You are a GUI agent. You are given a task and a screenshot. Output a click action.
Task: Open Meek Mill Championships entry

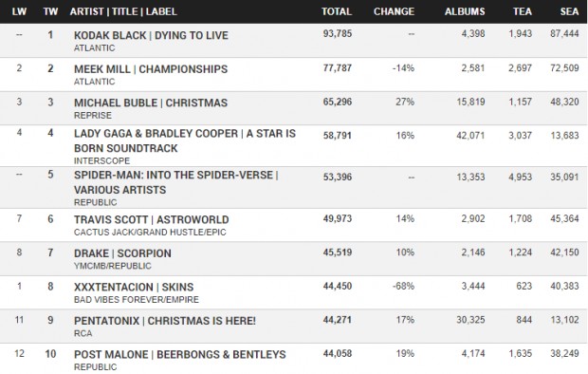point(151,69)
